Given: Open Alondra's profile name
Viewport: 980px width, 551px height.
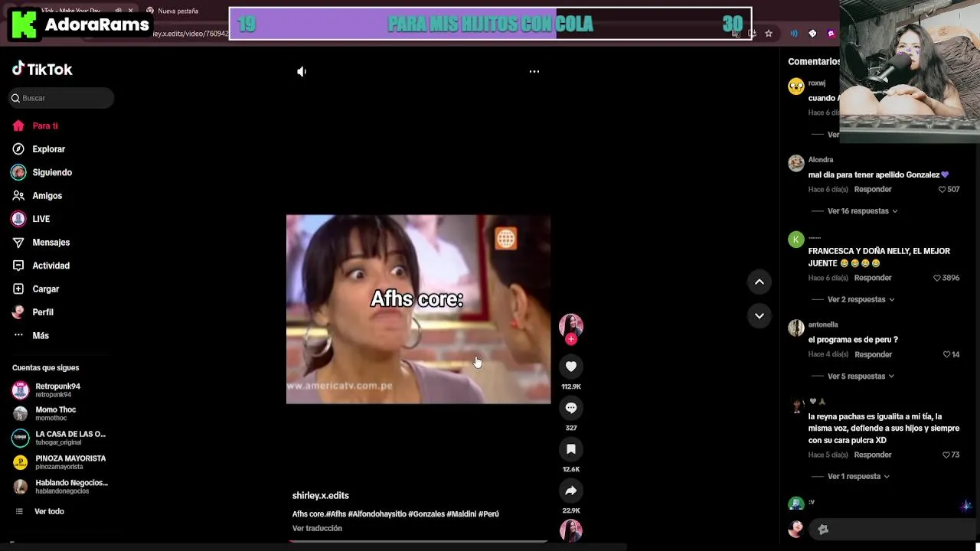Looking at the screenshot, I should (821, 160).
